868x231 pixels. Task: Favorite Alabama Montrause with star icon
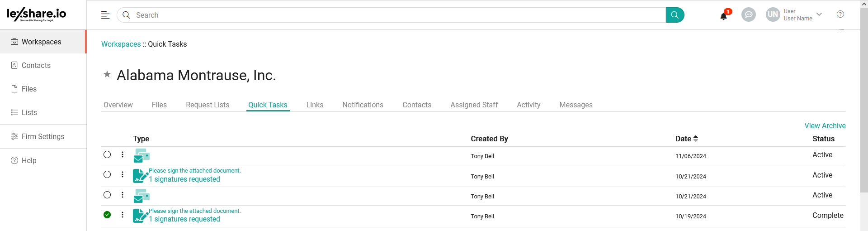point(107,74)
